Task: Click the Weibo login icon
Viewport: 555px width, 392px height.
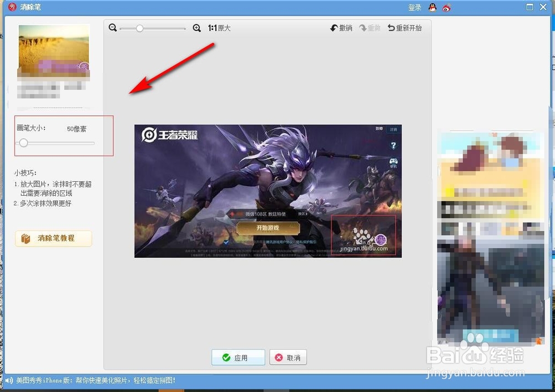Action: point(447,7)
